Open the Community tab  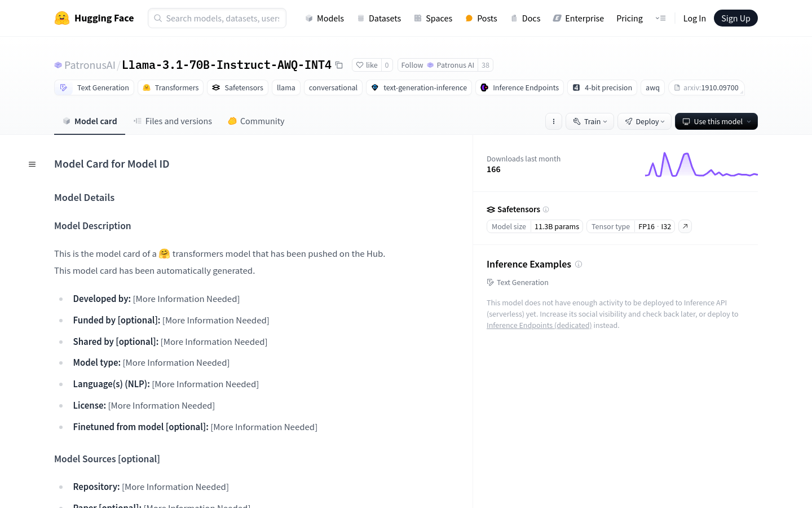pyautogui.click(x=256, y=121)
